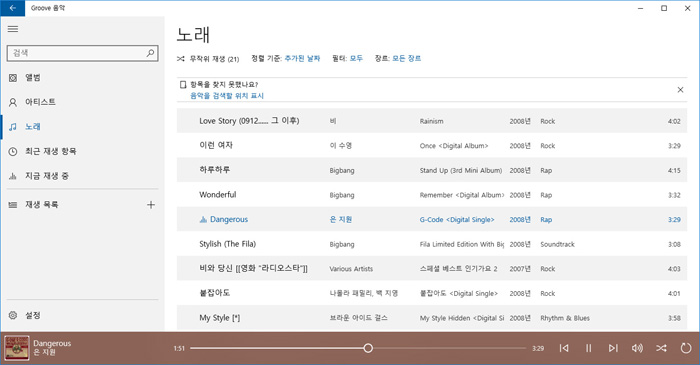Add a new playlist with plus icon
The width and height of the screenshot is (700, 365).
(x=151, y=205)
